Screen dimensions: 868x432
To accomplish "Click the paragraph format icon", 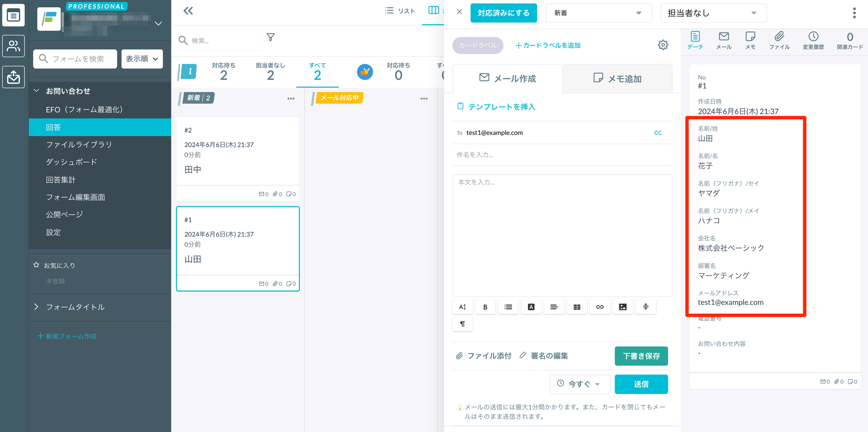I will pyautogui.click(x=462, y=324).
